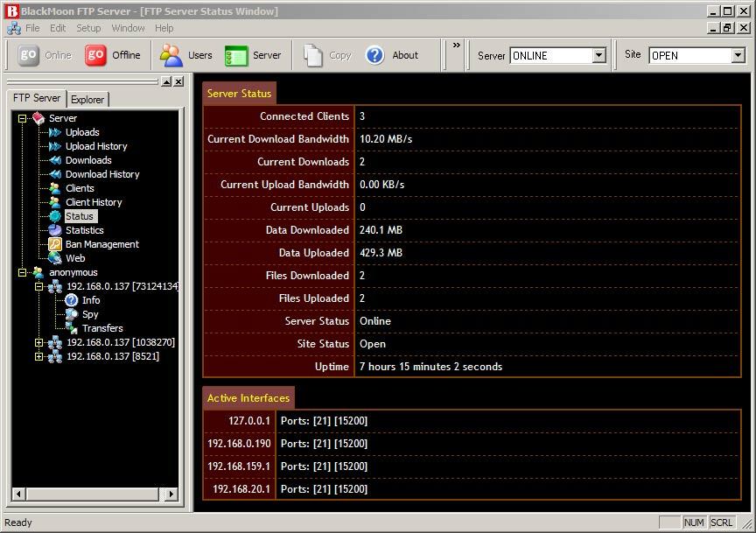Switch to the Explorer tab
Viewport: 756px width, 533px height.
tap(87, 100)
